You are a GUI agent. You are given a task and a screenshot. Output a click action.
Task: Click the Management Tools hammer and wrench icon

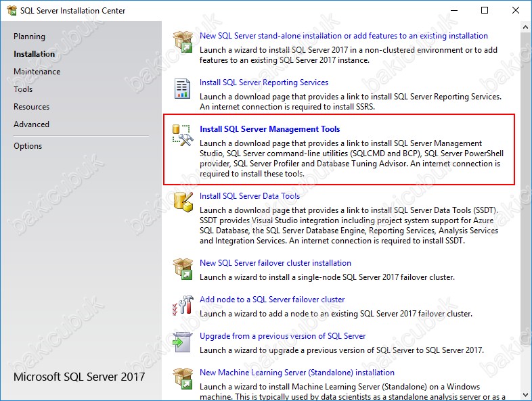click(x=183, y=136)
